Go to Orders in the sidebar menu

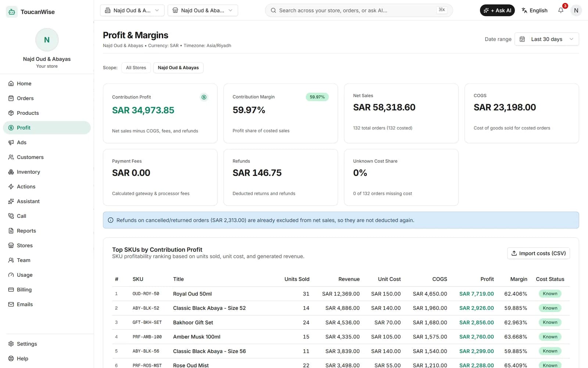pyautogui.click(x=47, y=98)
